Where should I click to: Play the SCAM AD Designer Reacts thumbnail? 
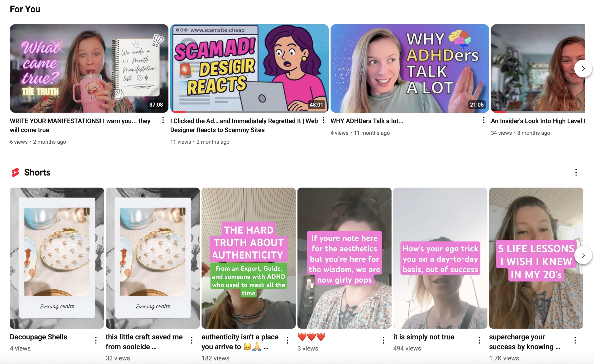(249, 68)
